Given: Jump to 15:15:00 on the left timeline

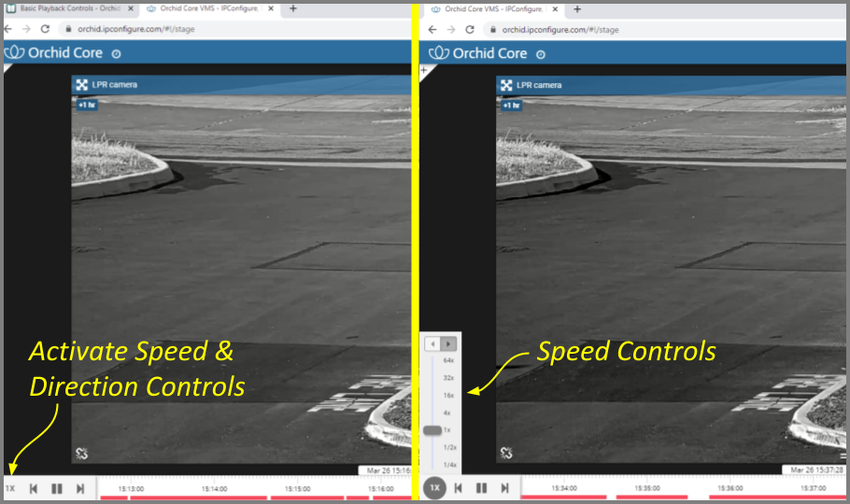Looking at the screenshot, I should [x=298, y=489].
